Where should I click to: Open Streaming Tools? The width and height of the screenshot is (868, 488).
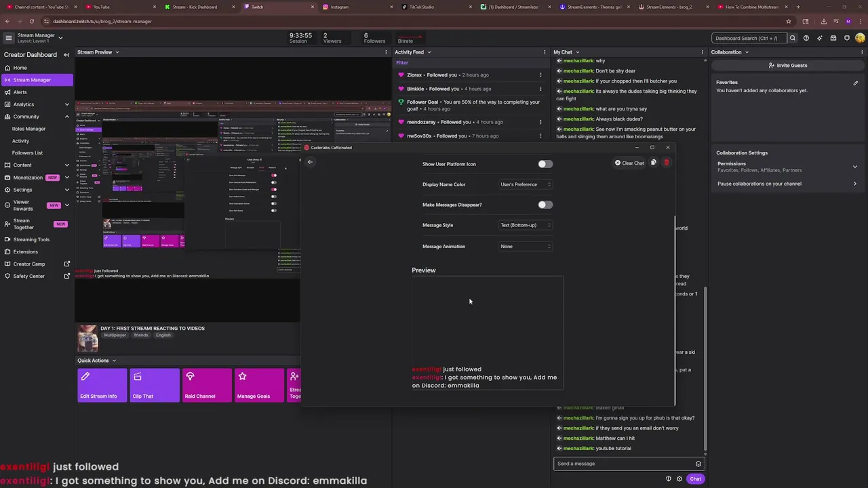(37, 239)
